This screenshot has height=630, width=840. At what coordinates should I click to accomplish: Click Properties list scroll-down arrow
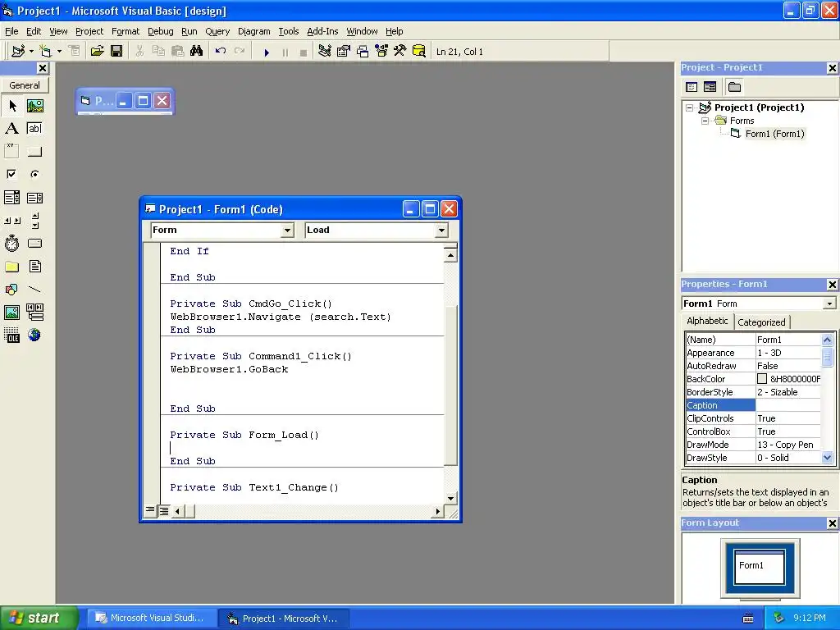(827, 458)
